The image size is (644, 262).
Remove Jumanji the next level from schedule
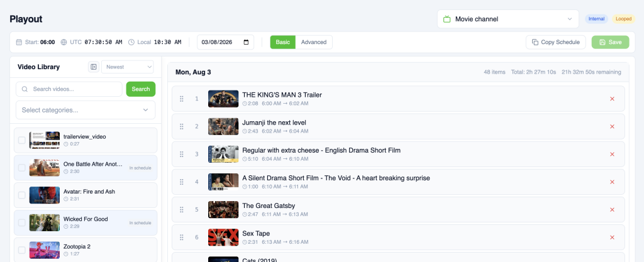612,126
